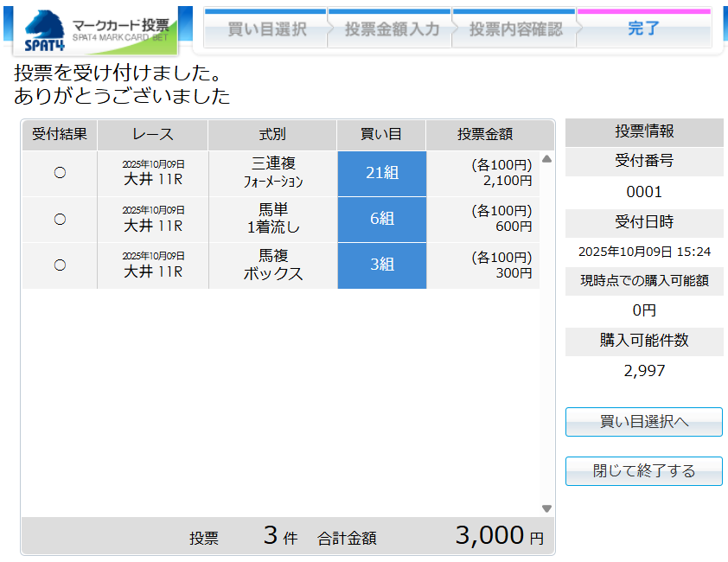Open the blue 3組 bet cell
The height and width of the screenshot is (562, 728).
point(381,265)
